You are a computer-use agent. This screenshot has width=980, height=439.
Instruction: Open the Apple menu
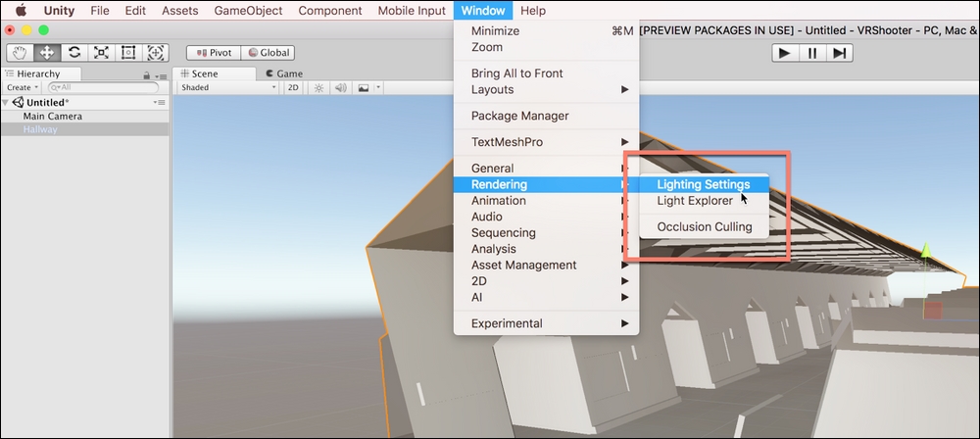(22, 10)
